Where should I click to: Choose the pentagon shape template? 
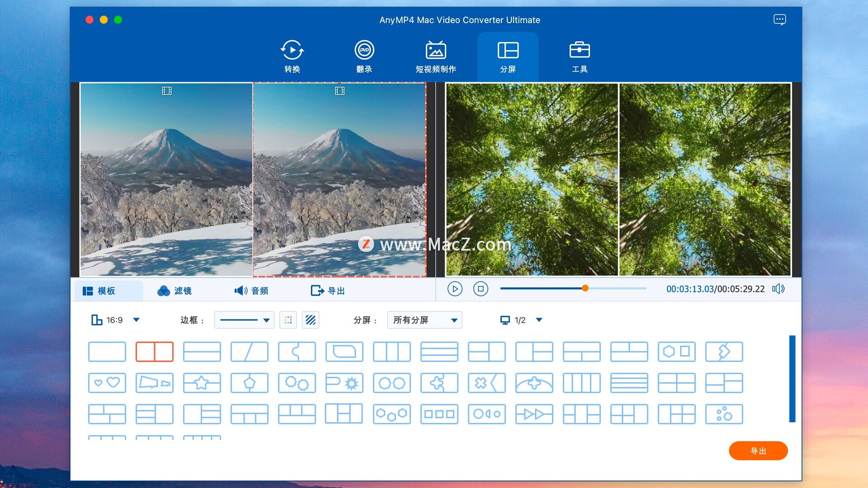[x=250, y=383]
